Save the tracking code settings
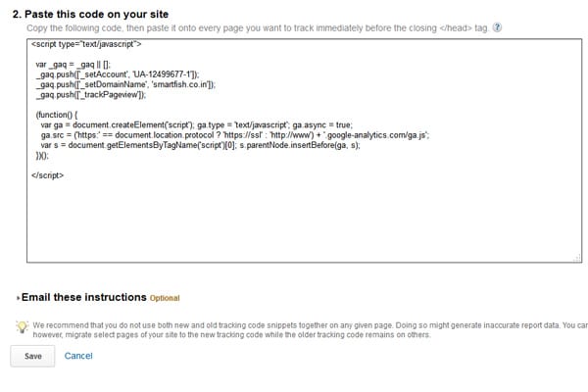 32,356
